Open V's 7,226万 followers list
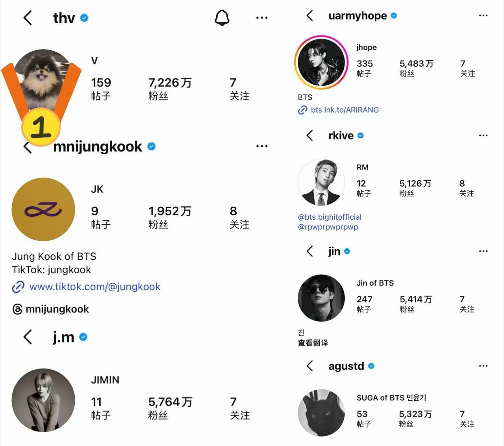This screenshot has height=446, width=504. pos(170,89)
